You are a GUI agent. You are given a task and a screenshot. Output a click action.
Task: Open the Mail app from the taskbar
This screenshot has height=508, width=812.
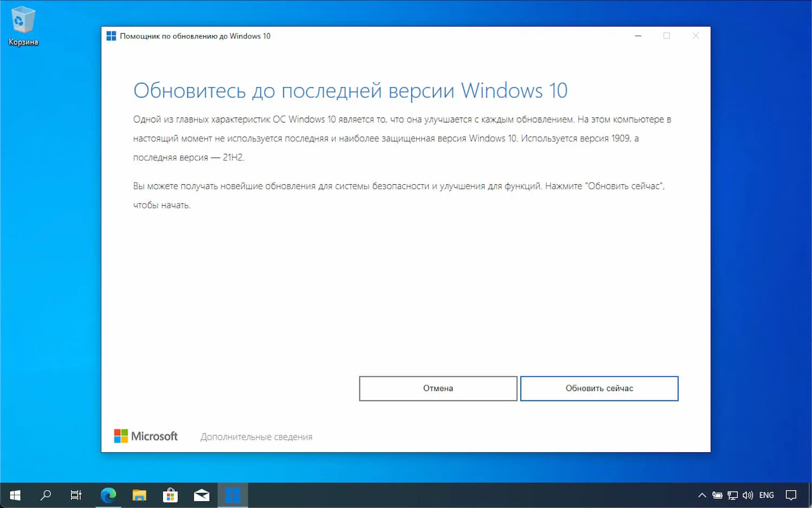pyautogui.click(x=201, y=494)
